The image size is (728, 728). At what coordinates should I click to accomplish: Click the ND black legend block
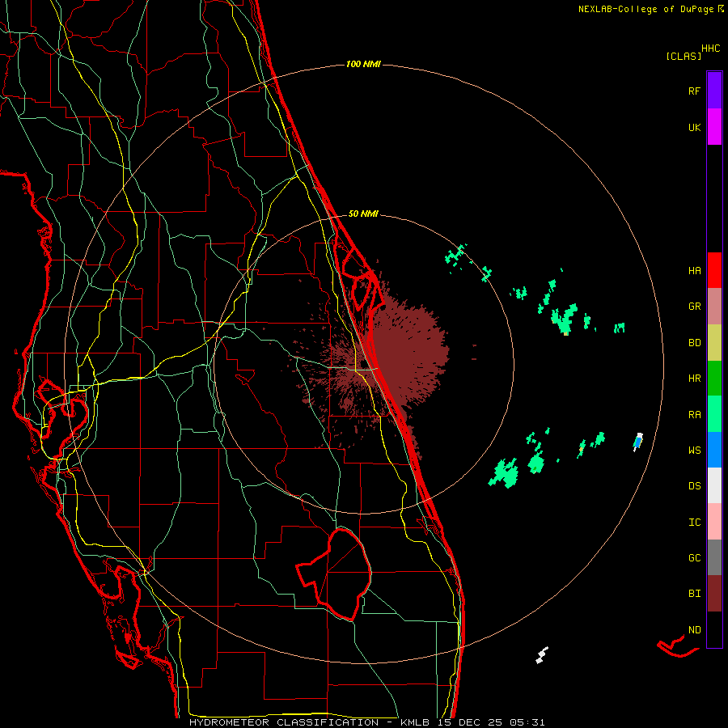[x=714, y=629]
